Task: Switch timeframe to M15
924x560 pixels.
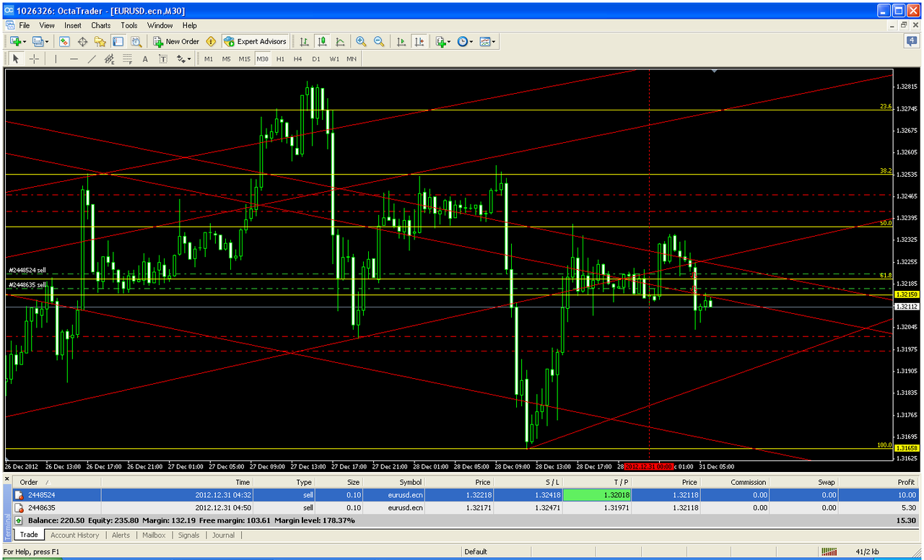Action: pyautogui.click(x=245, y=58)
